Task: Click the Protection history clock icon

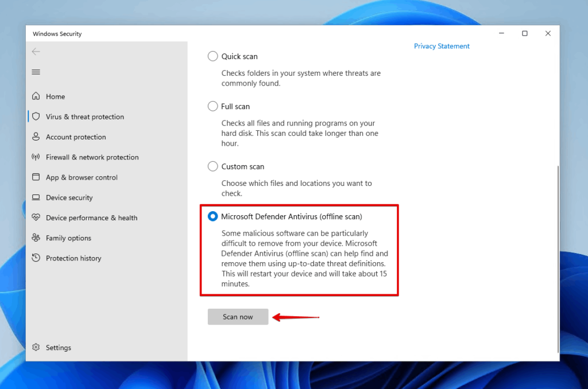Action: 36,258
